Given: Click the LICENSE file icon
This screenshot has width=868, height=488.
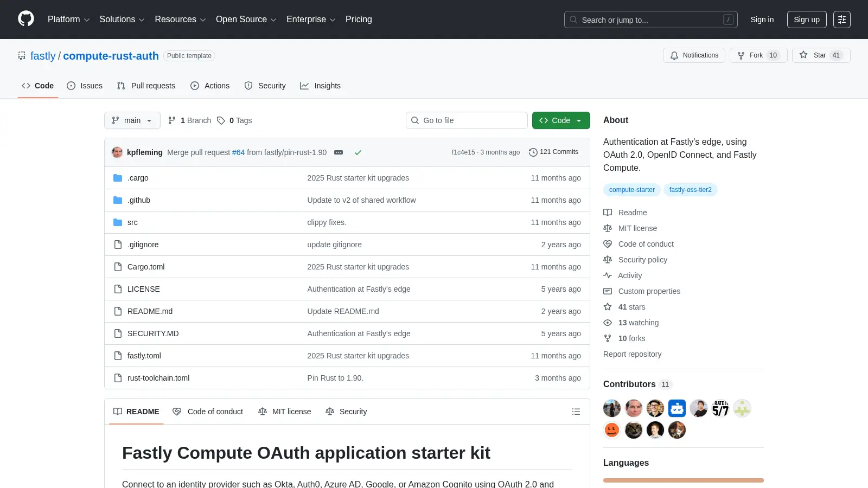Looking at the screenshot, I should point(118,289).
